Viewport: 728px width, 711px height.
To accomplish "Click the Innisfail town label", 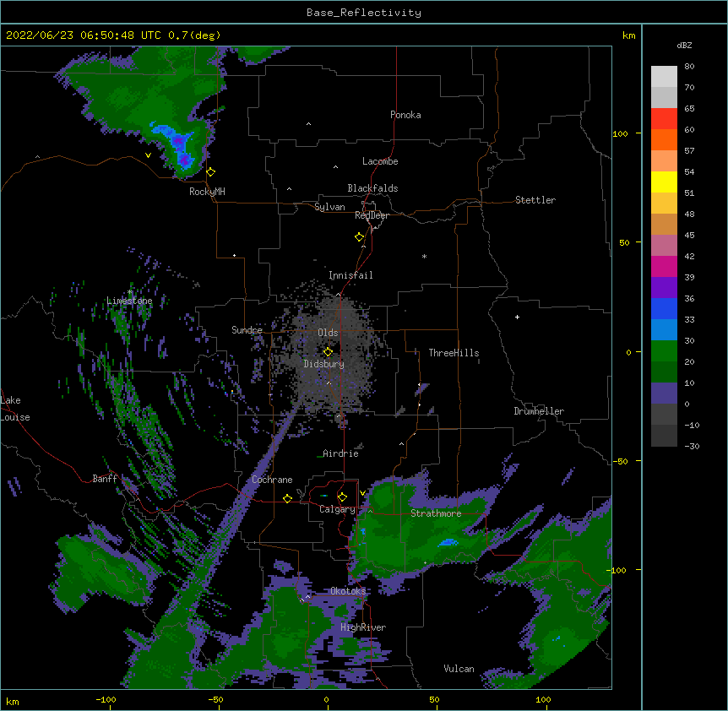I will coord(350,275).
